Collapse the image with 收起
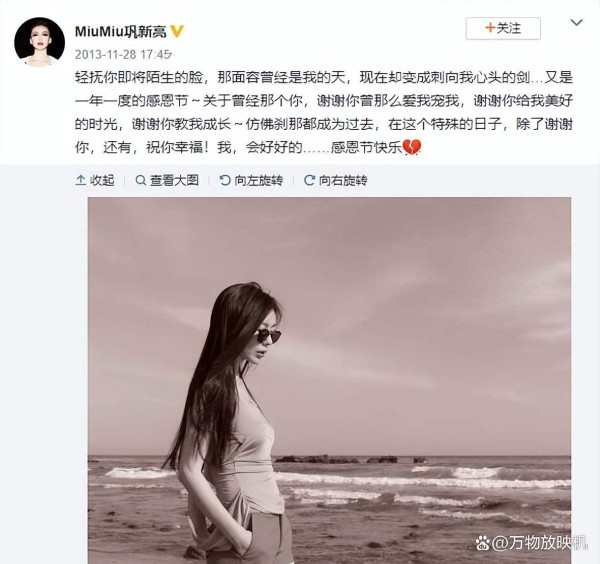Screen dimensions: 600x564 95,180
